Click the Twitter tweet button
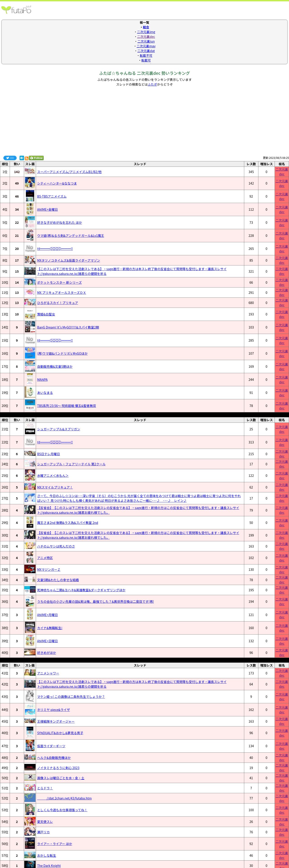 click(10, 158)
